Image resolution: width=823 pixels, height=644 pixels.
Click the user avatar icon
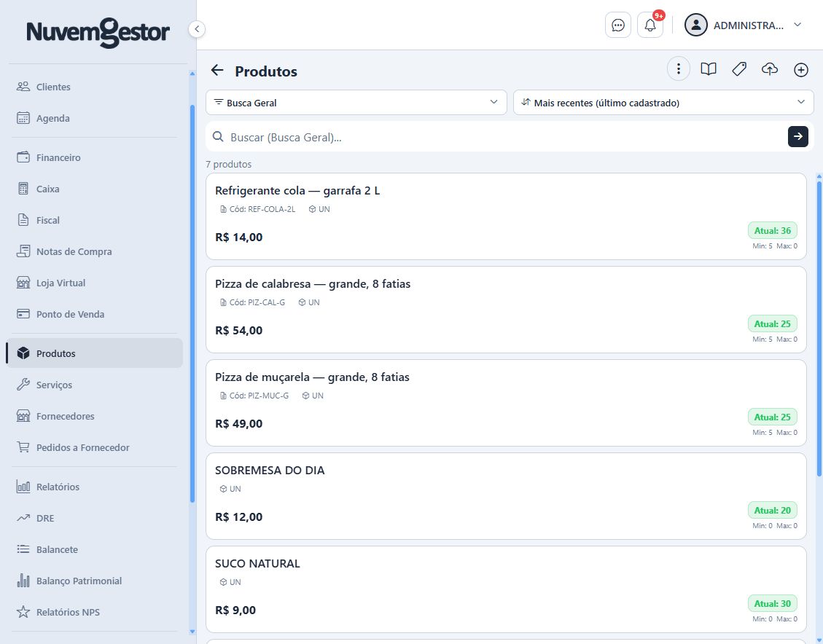[696, 25]
